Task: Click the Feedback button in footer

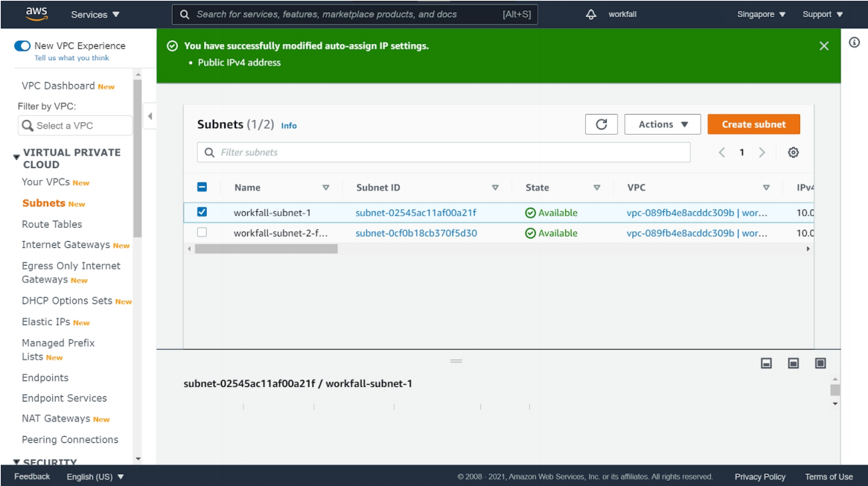Action: point(32,476)
